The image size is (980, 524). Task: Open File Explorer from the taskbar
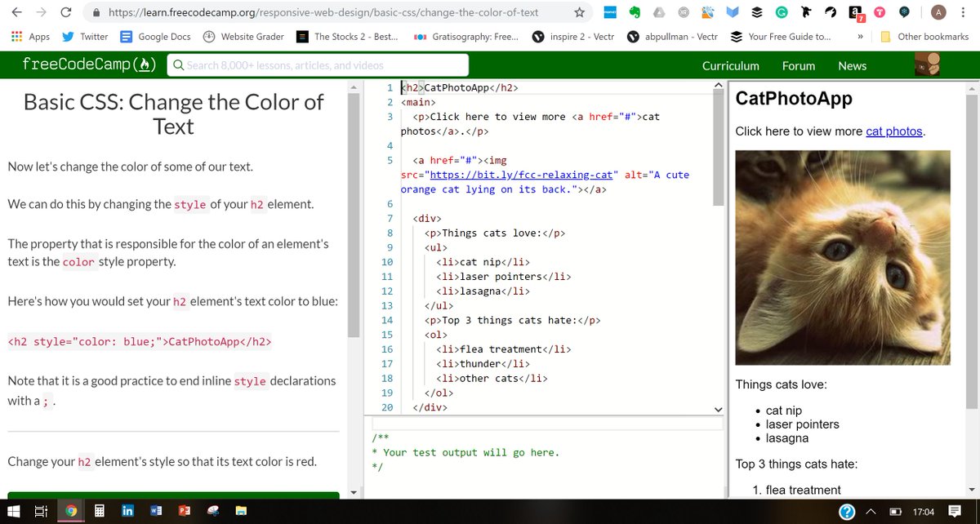[242, 512]
